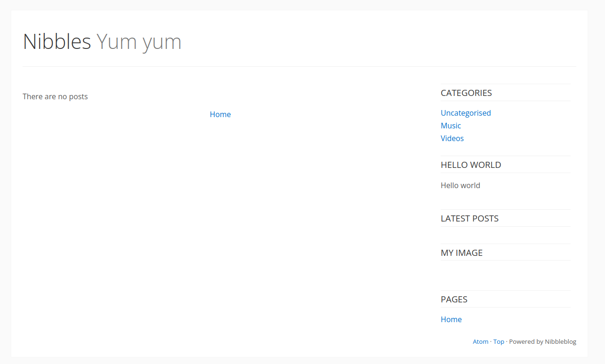The height and width of the screenshot is (364, 605).
Task: Click the Yum yum slogan text
Action: 139,41
